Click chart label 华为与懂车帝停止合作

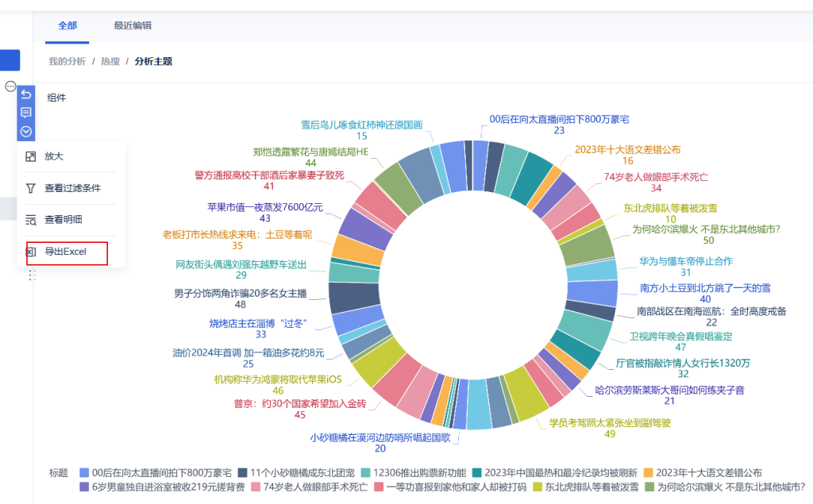pyautogui.click(x=686, y=261)
